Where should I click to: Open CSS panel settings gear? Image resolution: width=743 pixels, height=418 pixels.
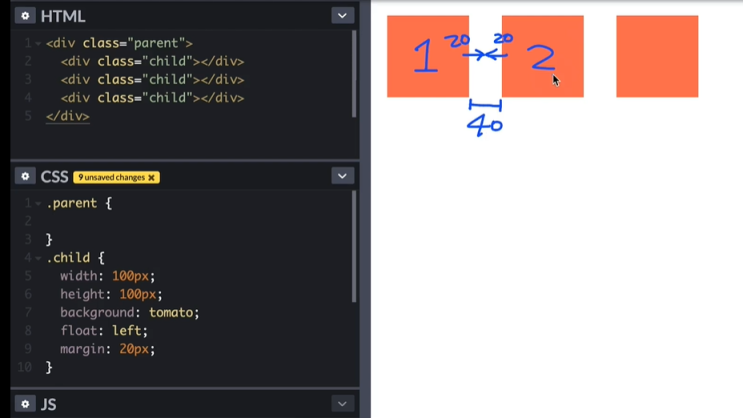click(25, 176)
